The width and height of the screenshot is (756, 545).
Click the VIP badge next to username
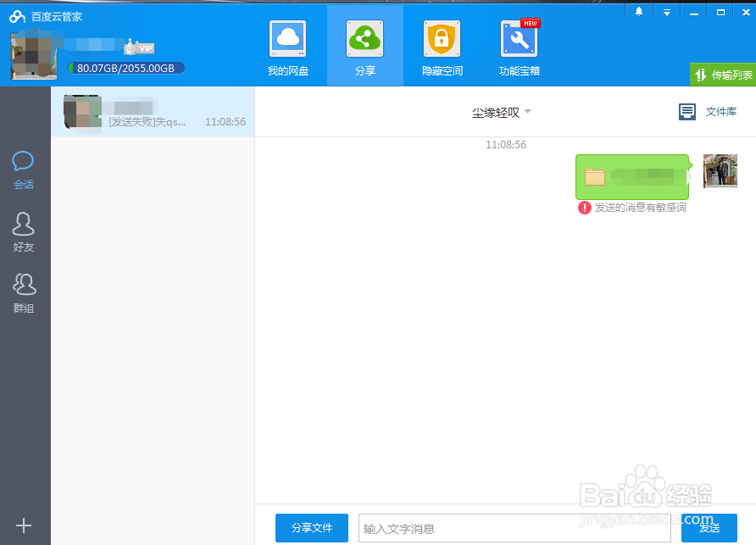(x=138, y=47)
